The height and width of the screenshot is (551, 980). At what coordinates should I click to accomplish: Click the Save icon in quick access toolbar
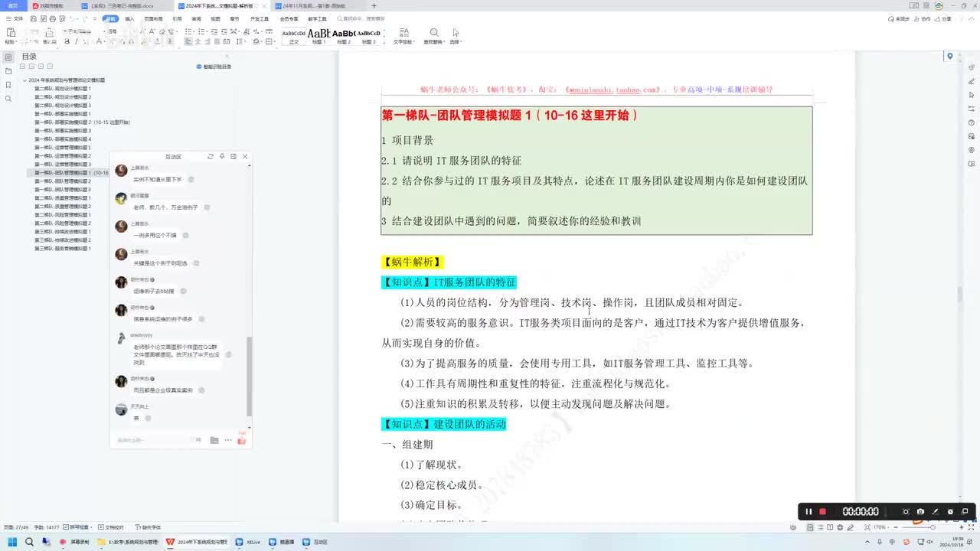(x=32, y=18)
